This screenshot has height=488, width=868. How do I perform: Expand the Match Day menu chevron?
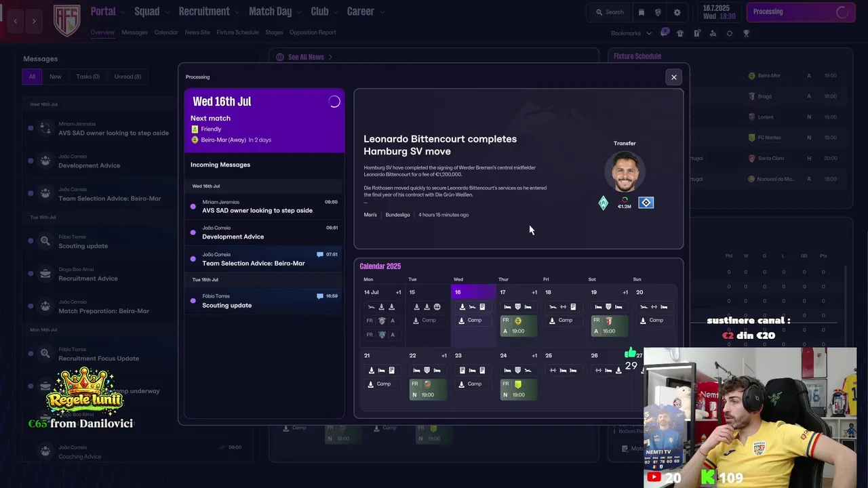(x=298, y=12)
